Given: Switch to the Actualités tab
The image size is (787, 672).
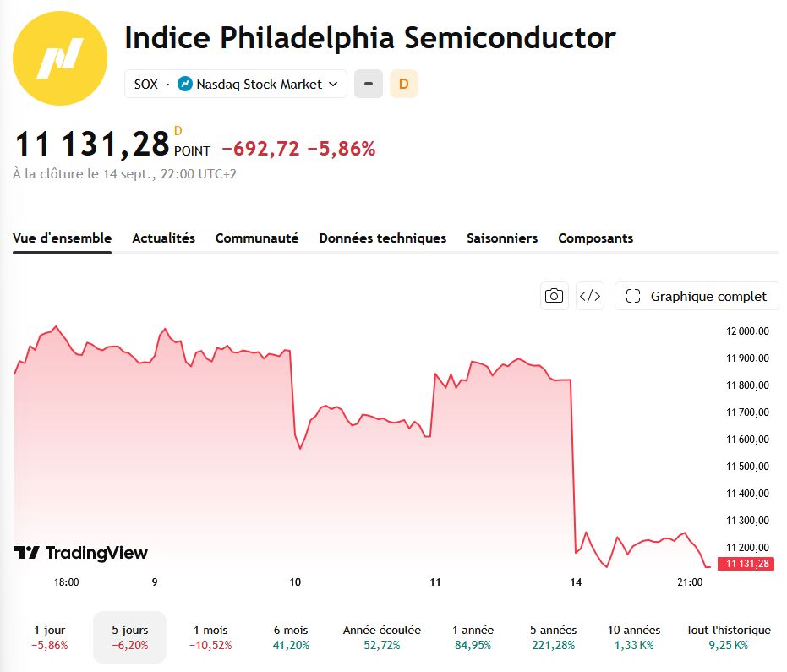Looking at the screenshot, I should [164, 238].
